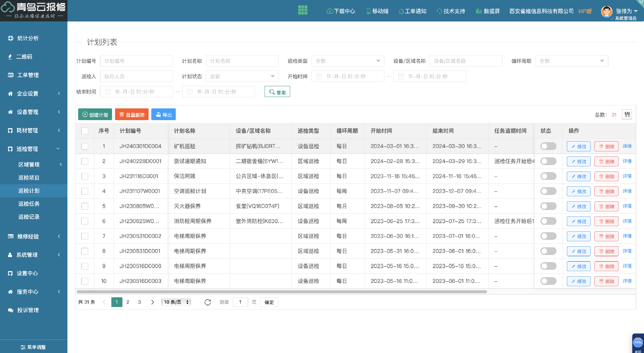
Task: Click the 张修为 user avatar
Action: [606, 11]
